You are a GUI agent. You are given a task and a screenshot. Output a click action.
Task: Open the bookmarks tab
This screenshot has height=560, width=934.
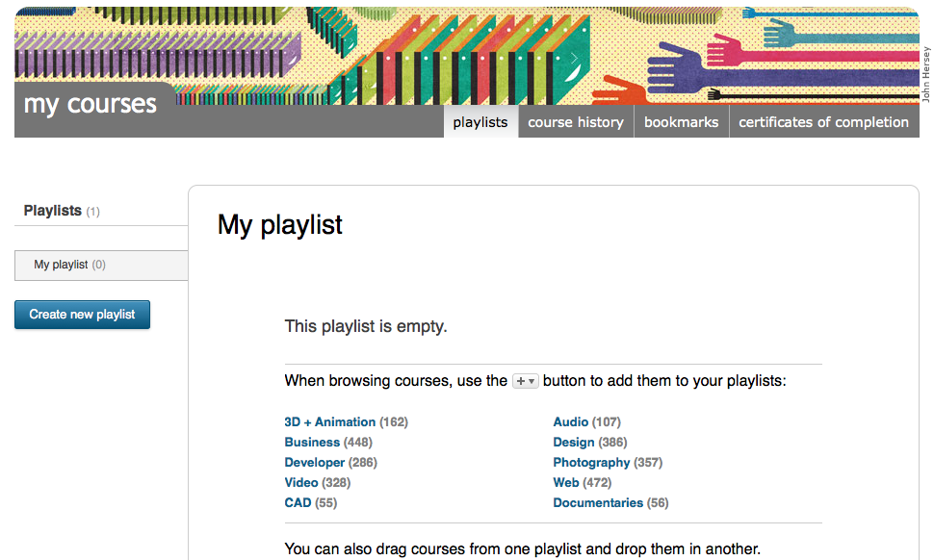[681, 122]
